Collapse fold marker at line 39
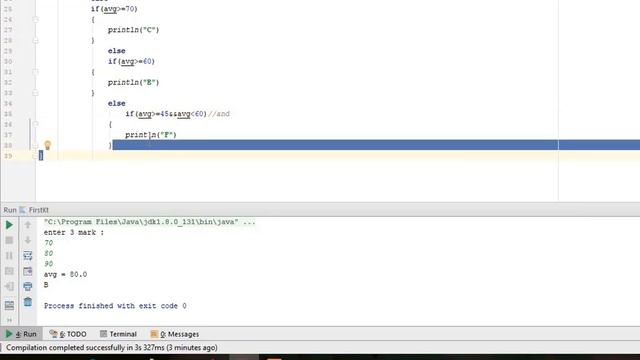This screenshot has height=360, width=640. click(x=36, y=156)
